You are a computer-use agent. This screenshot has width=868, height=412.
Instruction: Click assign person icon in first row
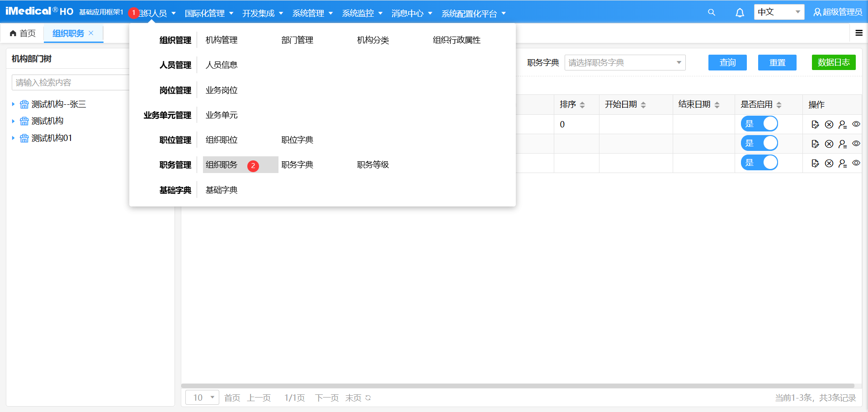tap(842, 125)
